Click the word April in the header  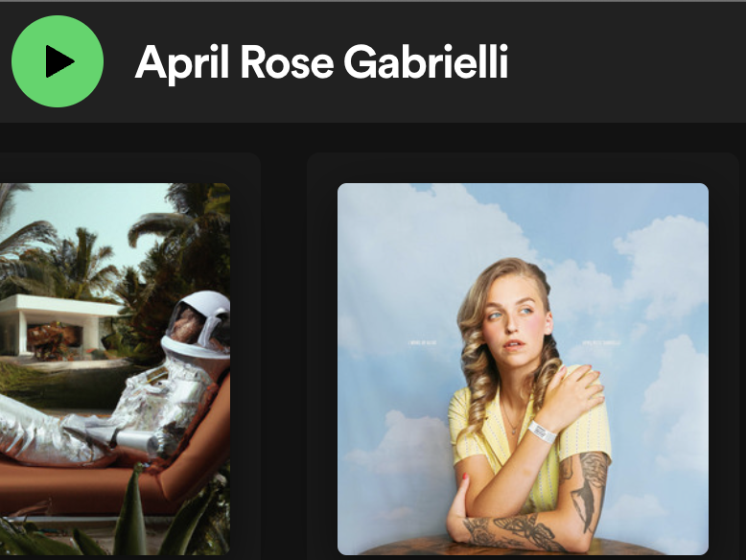click(183, 64)
